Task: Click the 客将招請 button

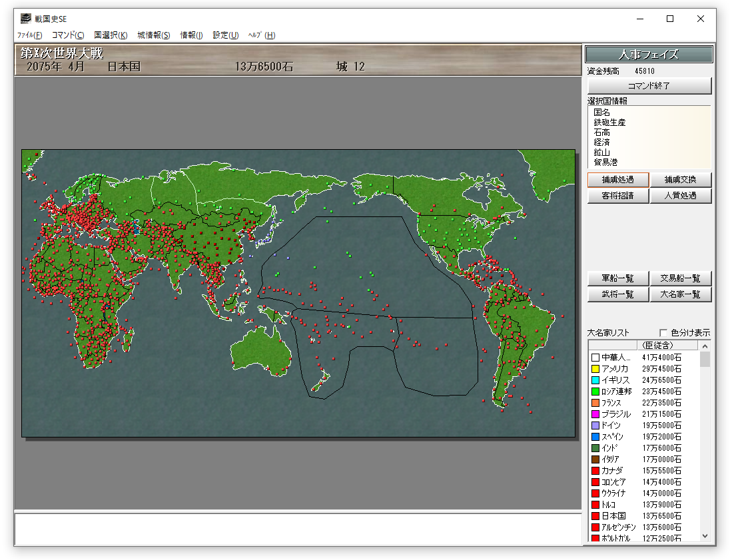Action: click(x=617, y=196)
